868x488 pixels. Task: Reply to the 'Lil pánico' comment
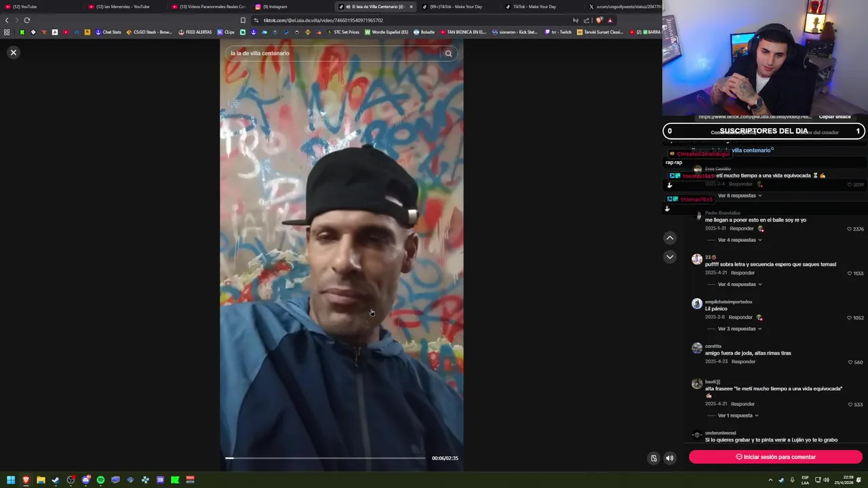click(x=740, y=317)
